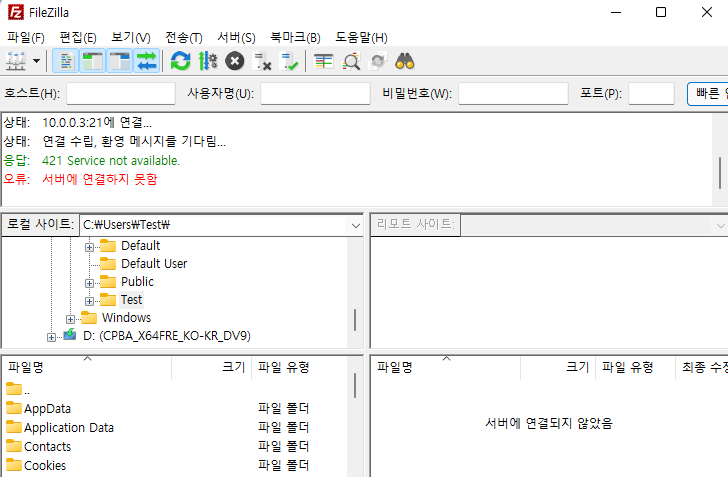Open remote site path dropdown
The image size is (728, 477).
coord(720,226)
